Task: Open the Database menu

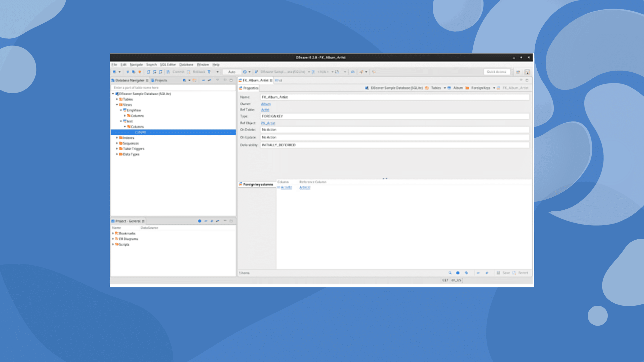Action: coord(186,65)
